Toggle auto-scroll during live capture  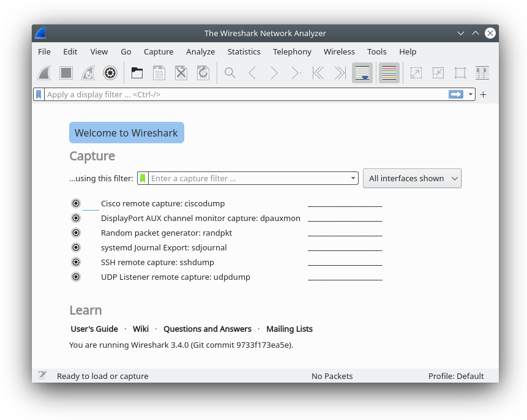click(362, 73)
